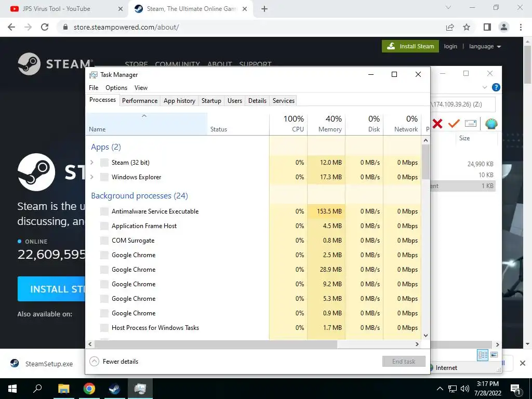This screenshot has height=399, width=532.
Task: Sort processes by Disk column
Action: pos(364,124)
